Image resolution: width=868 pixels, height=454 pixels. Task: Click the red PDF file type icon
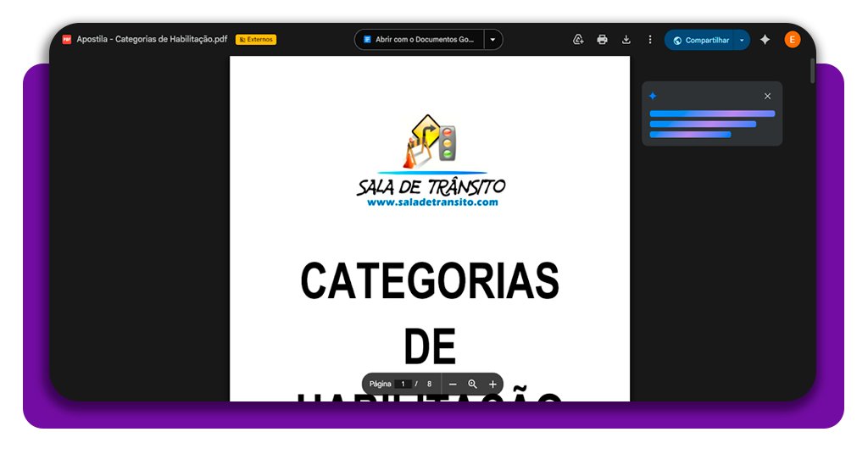coord(67,39)
